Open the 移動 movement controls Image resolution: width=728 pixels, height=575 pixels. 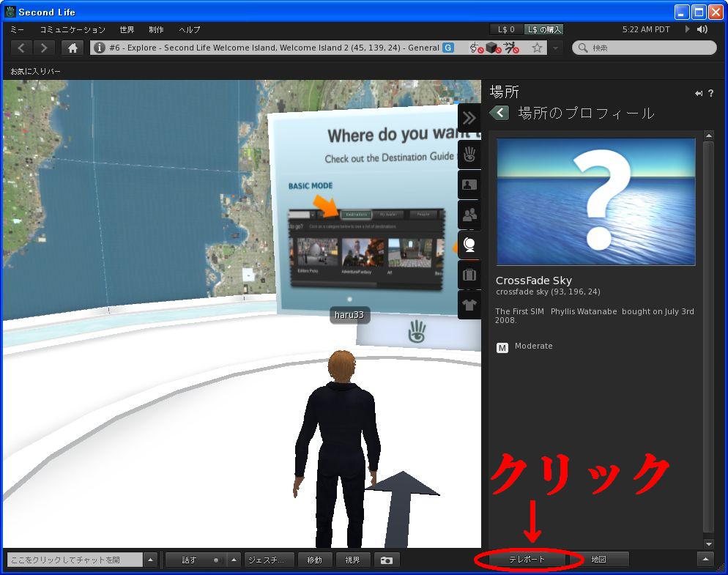(x=315, y=560)
